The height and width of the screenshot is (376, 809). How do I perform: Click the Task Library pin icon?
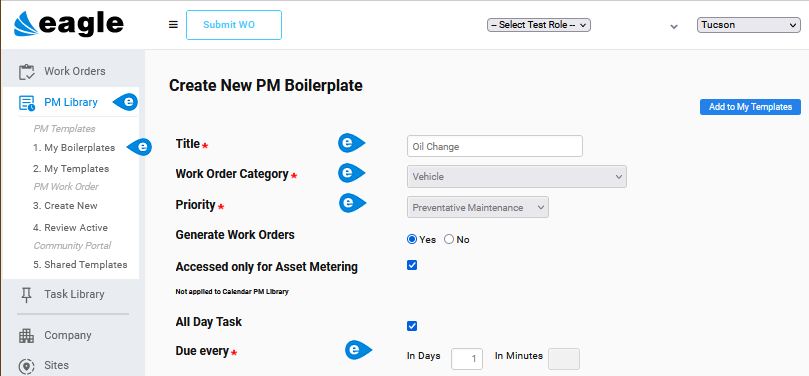pyautogui.click(x=25, y=295)
